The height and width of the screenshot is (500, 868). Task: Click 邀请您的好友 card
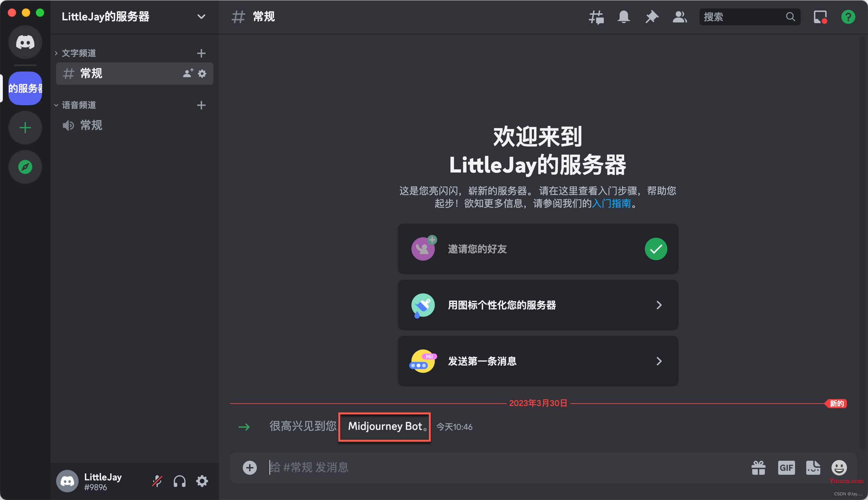click(x=538, y=249)
